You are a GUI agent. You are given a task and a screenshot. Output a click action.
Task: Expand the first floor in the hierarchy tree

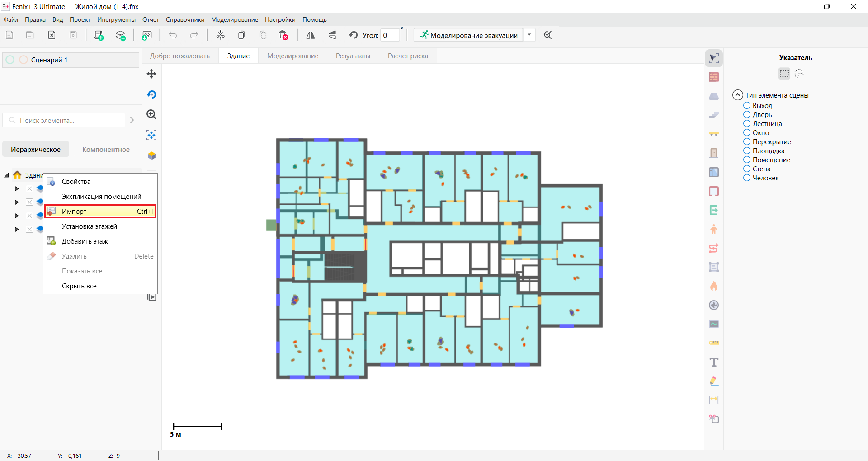click(x=17, y=188)
